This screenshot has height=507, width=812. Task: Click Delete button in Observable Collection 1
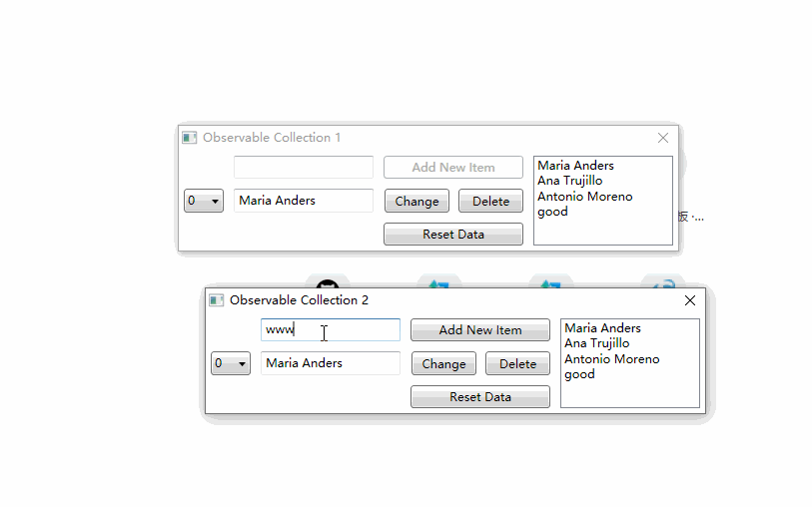coord(491,202)
